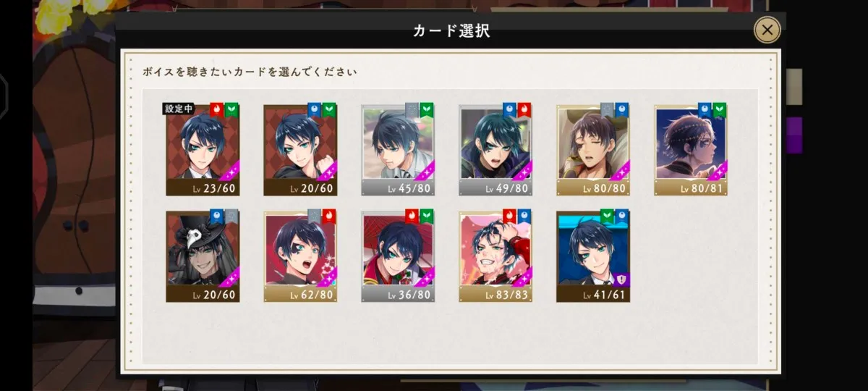This screenshot has height=391, width=868.
Task: Pick the gray-framed card Lv 45/80
Action: [x=398, y=150]
